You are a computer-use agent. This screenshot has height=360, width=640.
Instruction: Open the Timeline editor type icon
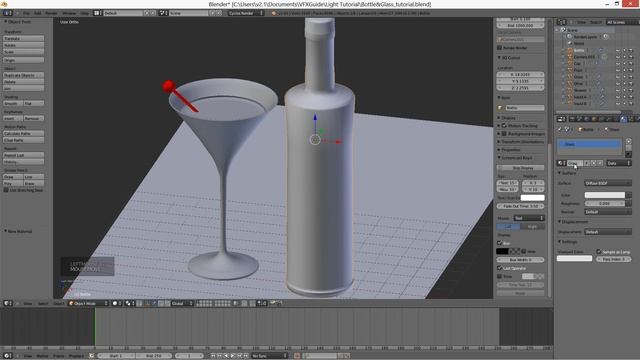pos(7,356)
